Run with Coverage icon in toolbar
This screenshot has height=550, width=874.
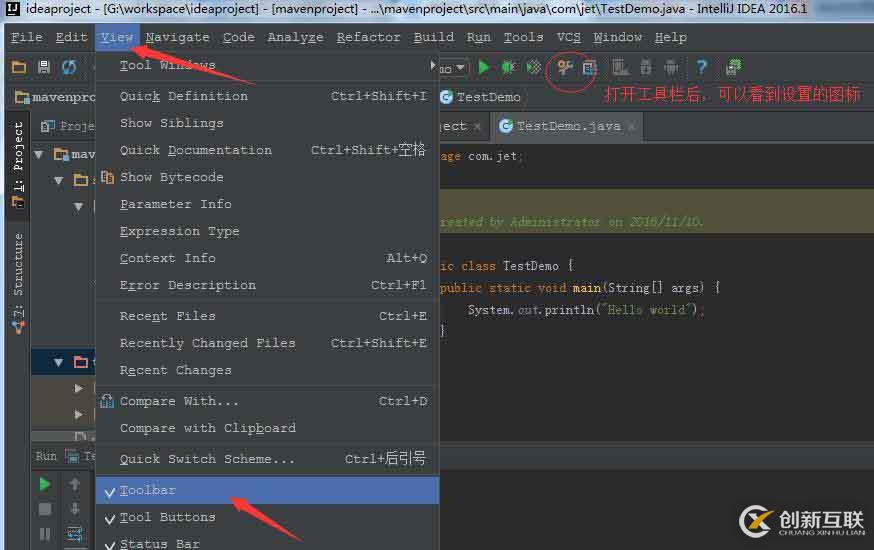(534, 68)
